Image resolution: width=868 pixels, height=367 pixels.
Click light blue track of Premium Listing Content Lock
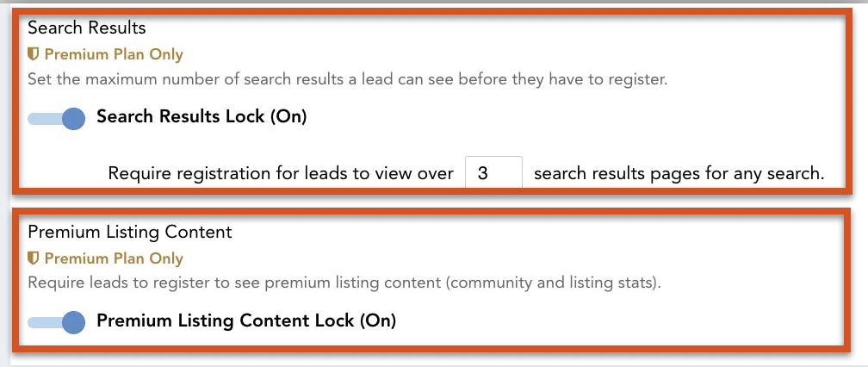pos(44,323)
